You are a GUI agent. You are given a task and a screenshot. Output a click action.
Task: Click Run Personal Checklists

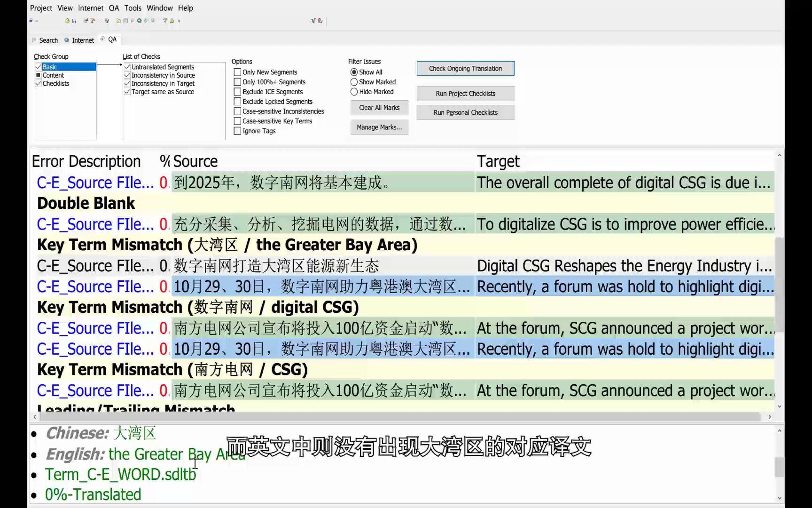tap(465, 112)
